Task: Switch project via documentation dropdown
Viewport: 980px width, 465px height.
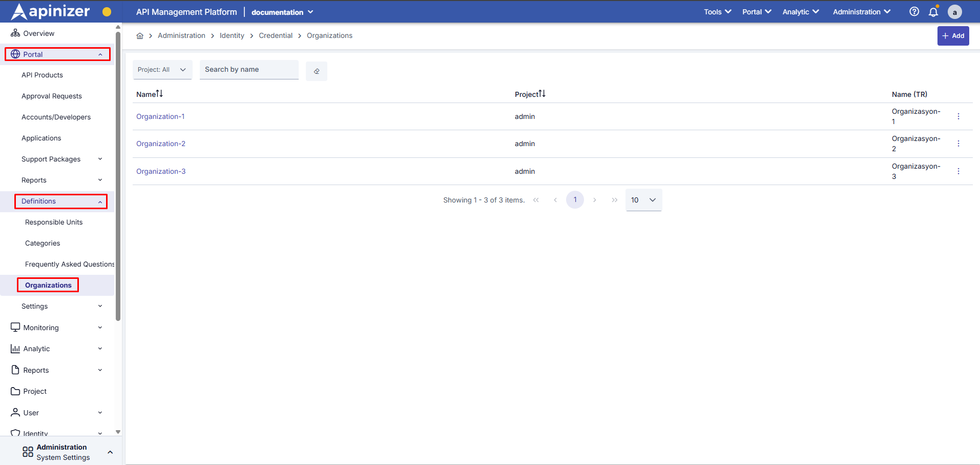Action: click(282, 12)
